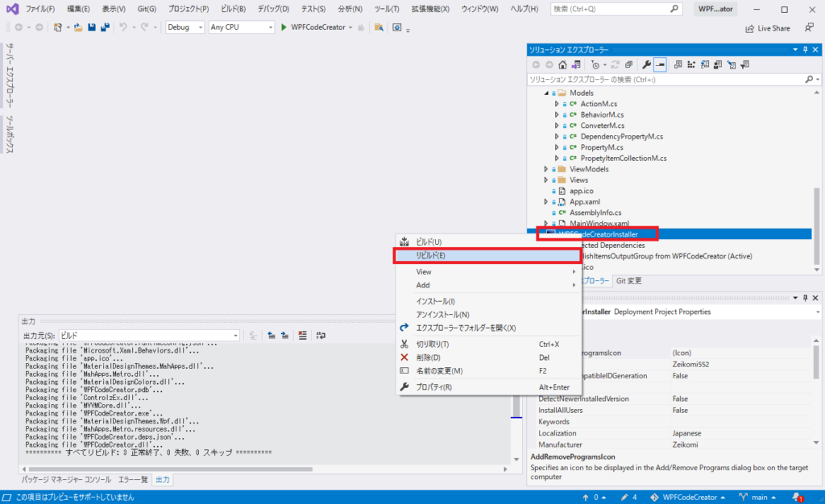Image resolution: width=825 pixels, height=504 pixels.
Task: Open the Launch Conditions Editor icon
Action: [745, 64]
